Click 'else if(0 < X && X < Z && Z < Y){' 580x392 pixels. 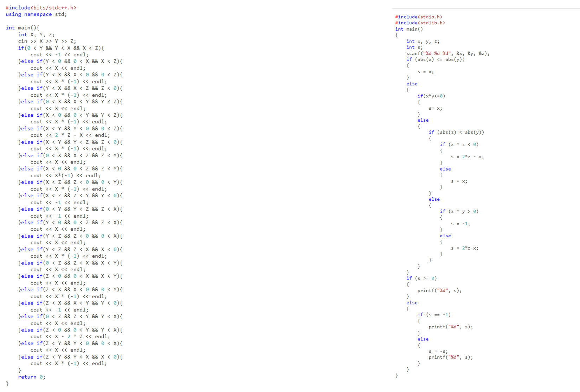pos(72,155)
